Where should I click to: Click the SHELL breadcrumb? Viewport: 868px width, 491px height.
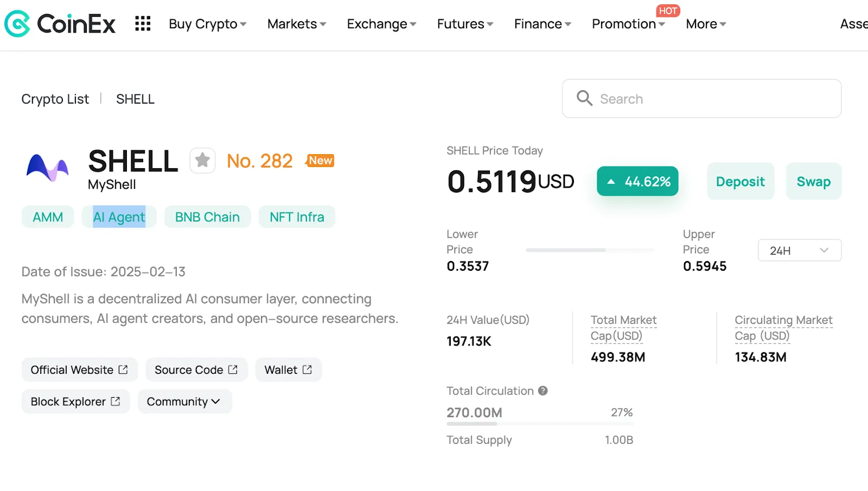click(135, 99)
